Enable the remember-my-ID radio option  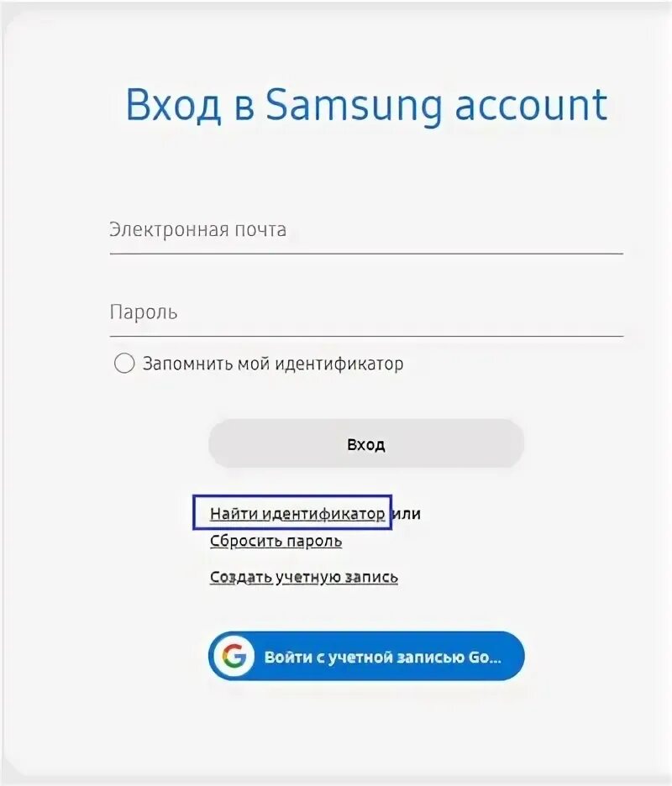(124, 363)
